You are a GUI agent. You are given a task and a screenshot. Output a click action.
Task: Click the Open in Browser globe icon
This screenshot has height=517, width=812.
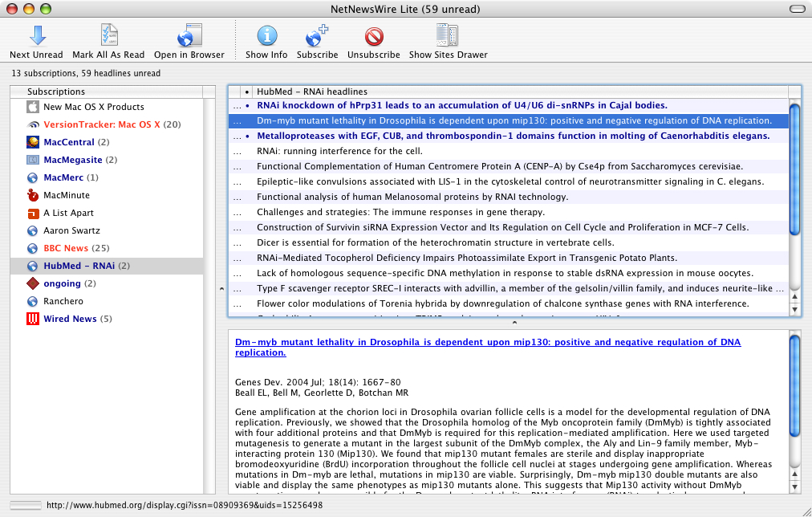click(x=189, y=36)
